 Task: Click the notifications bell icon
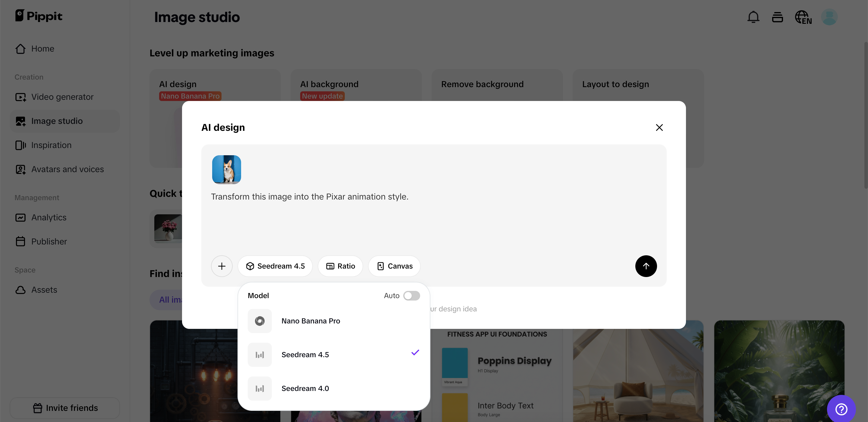[753, 17]
